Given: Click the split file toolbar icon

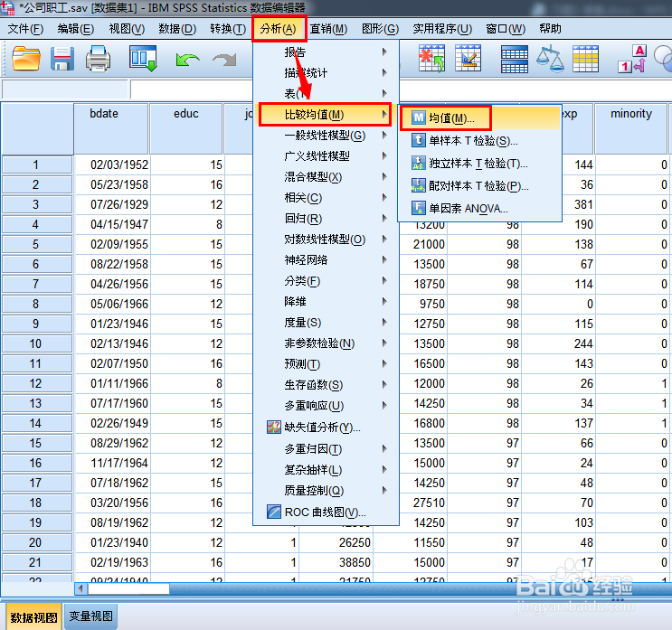Looking at the screenshot, I should pyautogui.click(x=515, y=59).
